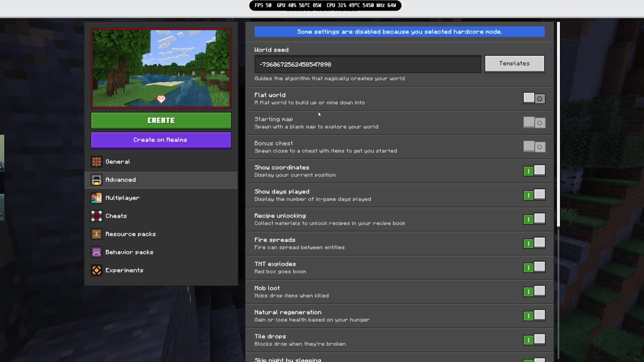Open the Behavior packs tab

click(161, 252)
